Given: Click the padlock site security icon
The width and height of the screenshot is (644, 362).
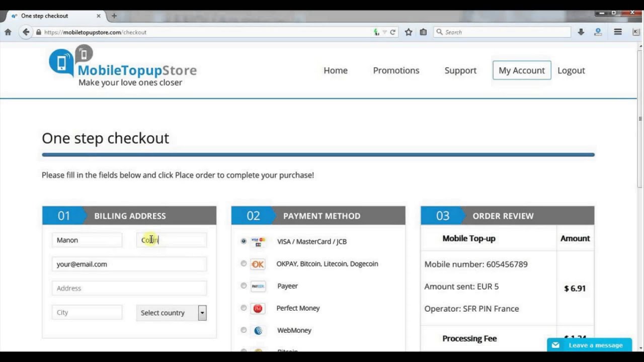Looking at the screenshot, I should pos(38,32).
